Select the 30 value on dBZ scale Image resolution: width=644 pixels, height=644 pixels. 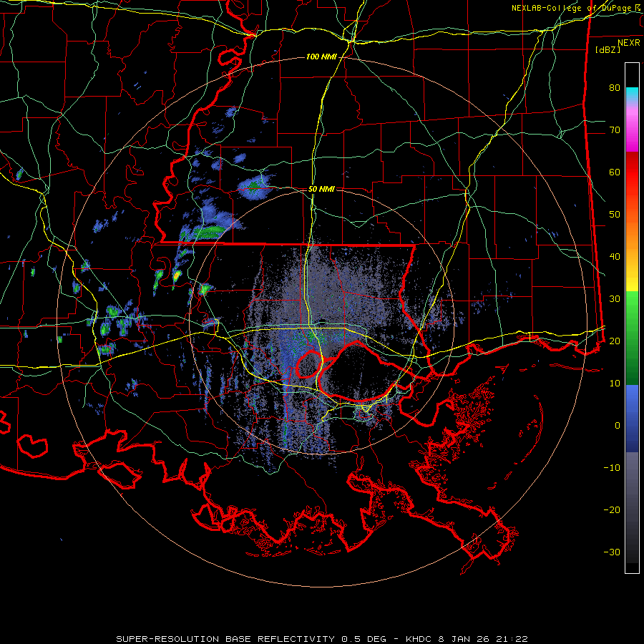click(615, 298)
